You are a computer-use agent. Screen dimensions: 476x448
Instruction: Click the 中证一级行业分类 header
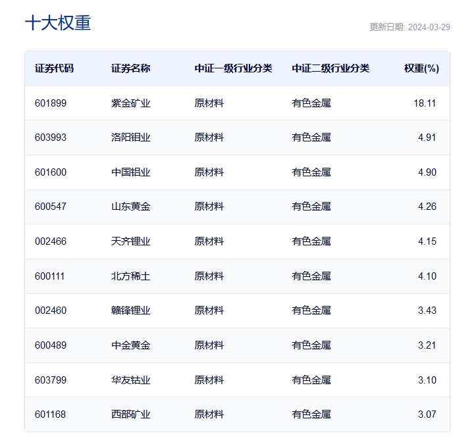tap(233, 68)
